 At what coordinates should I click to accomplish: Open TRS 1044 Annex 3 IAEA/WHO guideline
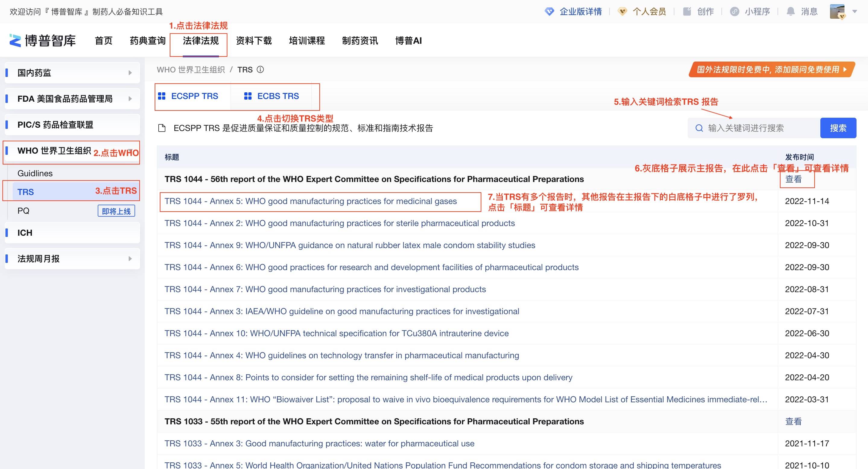pyautogui.click(x=342, y=311)
